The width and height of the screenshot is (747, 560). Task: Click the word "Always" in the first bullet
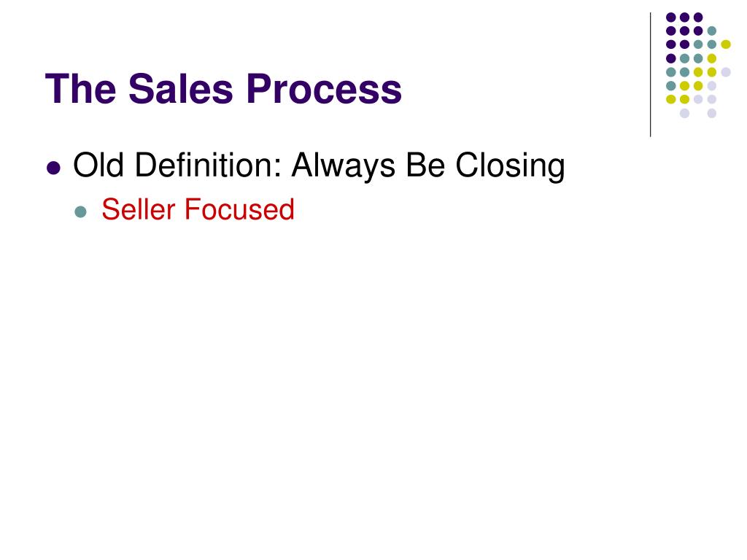(x=343, y=166)
